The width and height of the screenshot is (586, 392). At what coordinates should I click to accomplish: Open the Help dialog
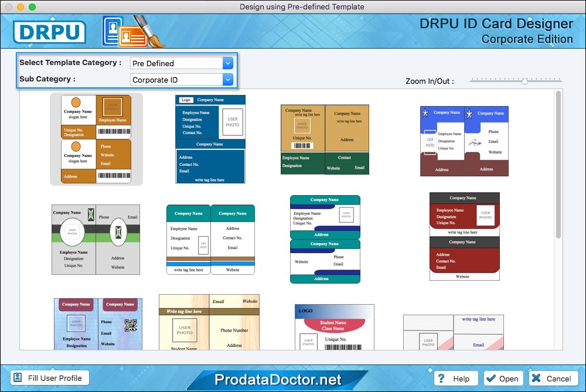coord(456,379)
